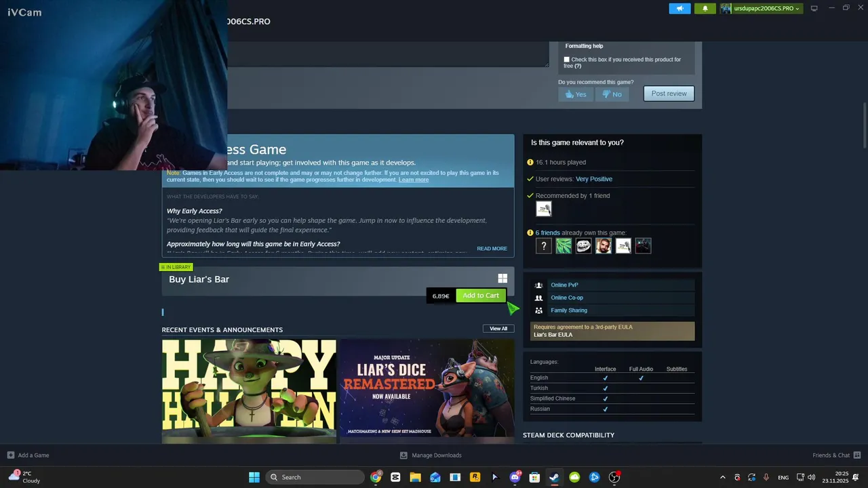Open the Friends & Chat panel

pos(837,455)
